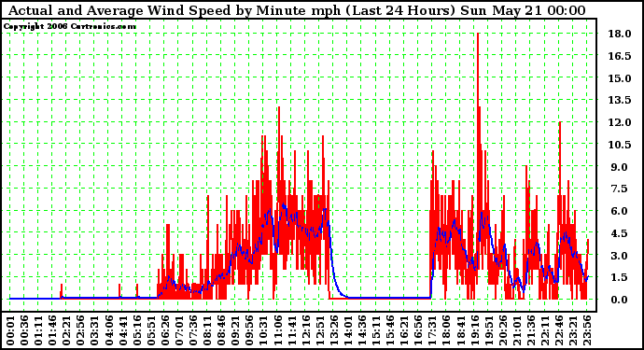
Task: Click the 15:11 time axis label
Action: (376, 330)
